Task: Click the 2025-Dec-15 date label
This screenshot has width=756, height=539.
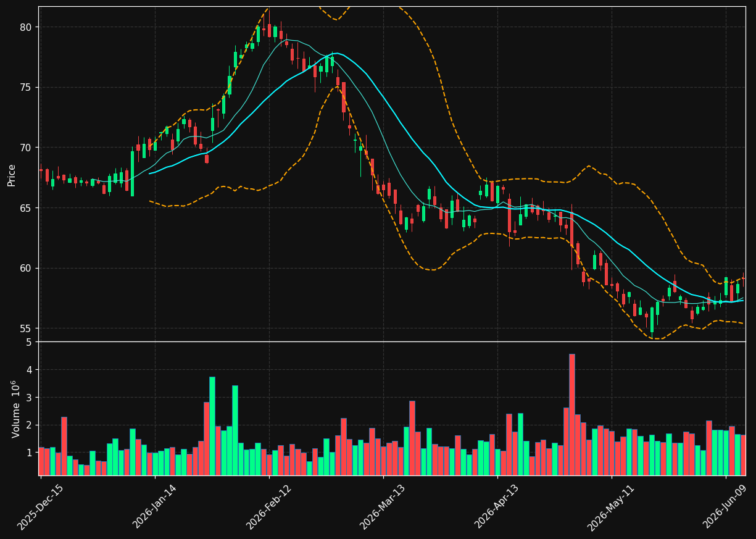Action: click(x=41, y=507)
